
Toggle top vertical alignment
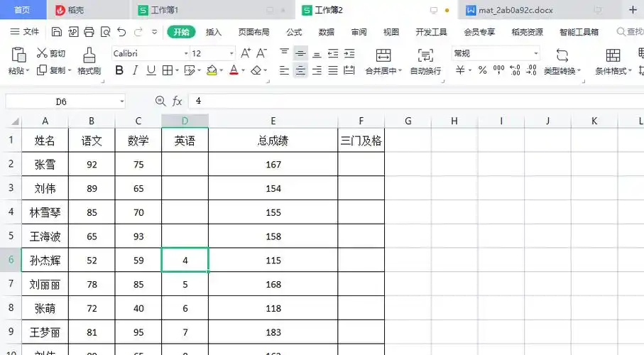click(284, 53)
